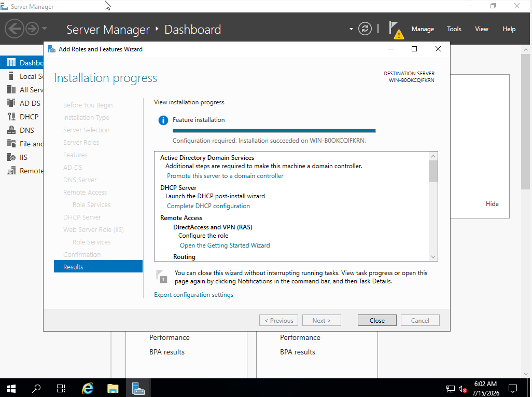Click Server Manager taskbar icon
Image resolution: width=532 pixels, height=397 pixels.
click(x=138, y=388)
